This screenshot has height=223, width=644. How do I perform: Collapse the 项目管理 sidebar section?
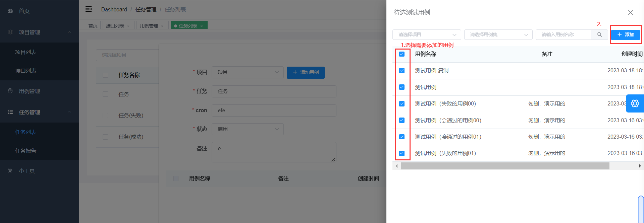(69, 32)
